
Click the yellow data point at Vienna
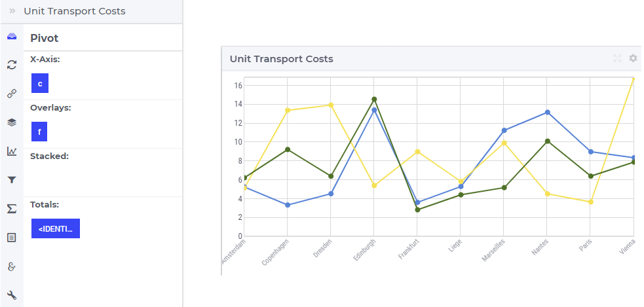coord(634,78)
